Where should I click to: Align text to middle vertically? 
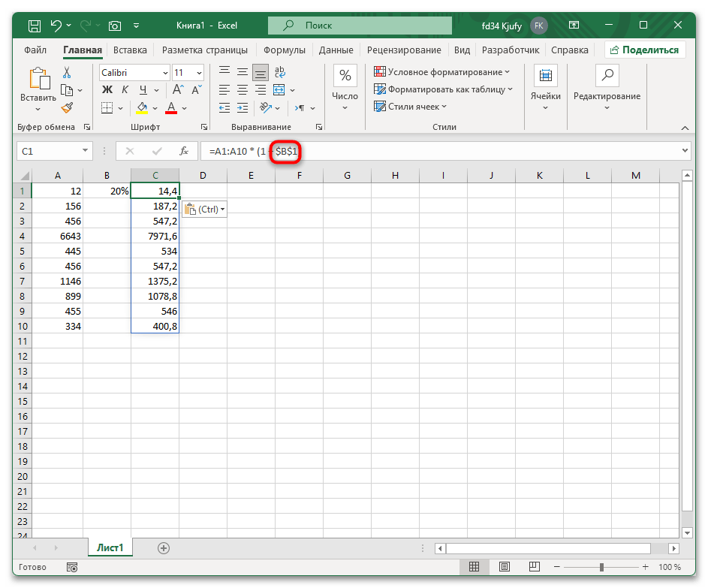click(x=243, y=71)
